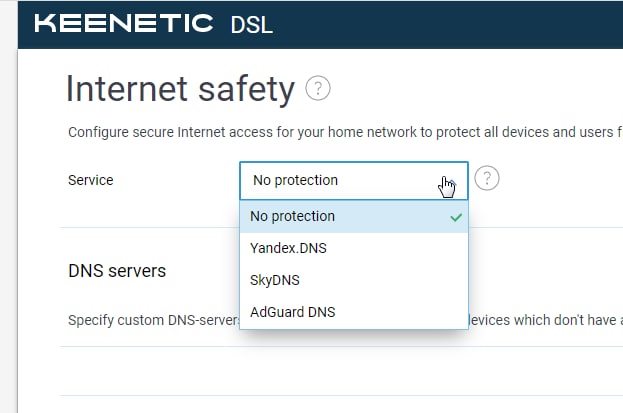This screenshot has width=623, height=413.
Task: Click the Internet safety page heading
Action: 180,90
